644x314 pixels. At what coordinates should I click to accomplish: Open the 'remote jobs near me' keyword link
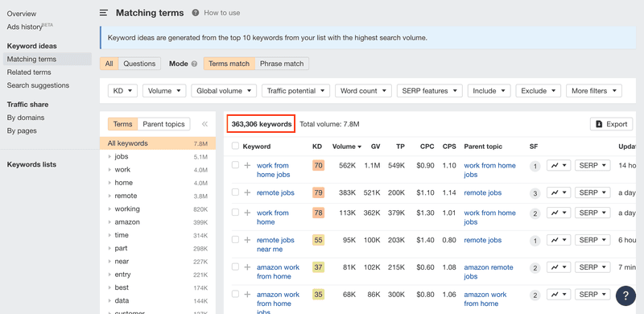(275, 245)
